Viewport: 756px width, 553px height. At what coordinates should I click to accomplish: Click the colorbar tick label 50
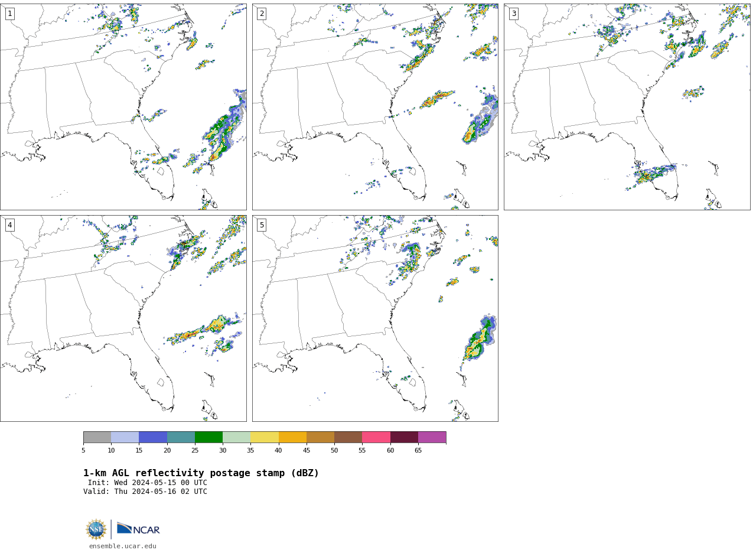point(334,451)
